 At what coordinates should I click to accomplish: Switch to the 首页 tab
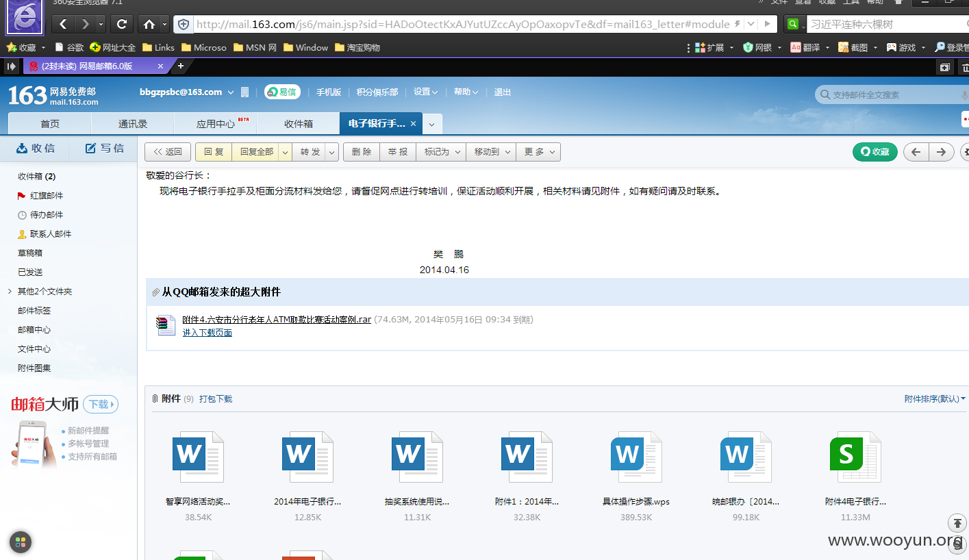(50, 124)
